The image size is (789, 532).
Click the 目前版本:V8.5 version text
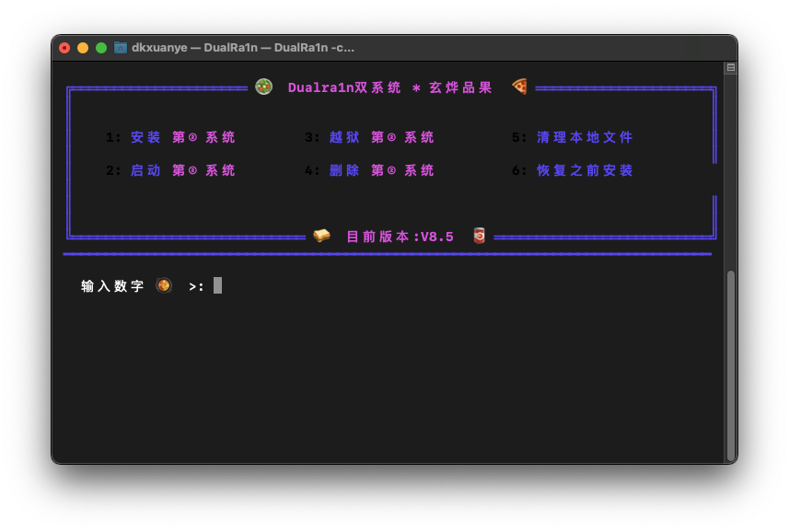coord(400,237)
